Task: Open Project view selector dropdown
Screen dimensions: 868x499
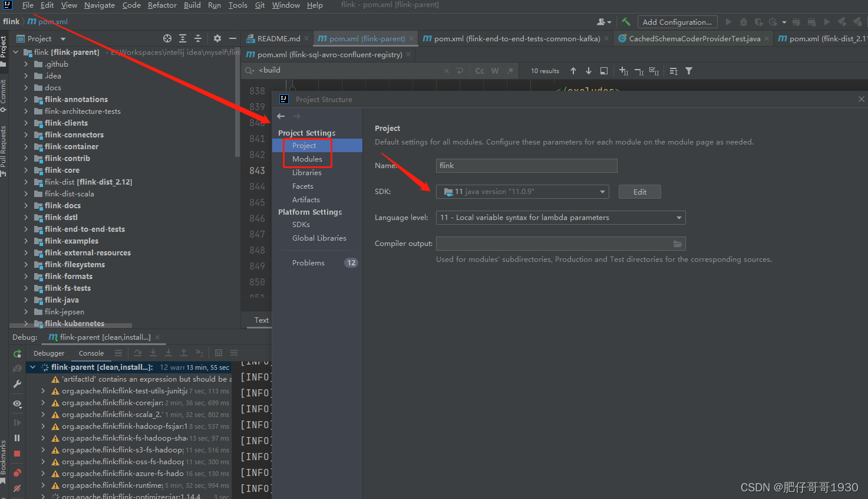Action: click(41, 38)
